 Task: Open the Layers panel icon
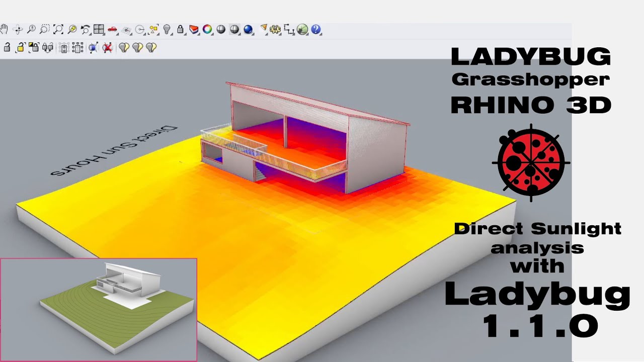194,29
